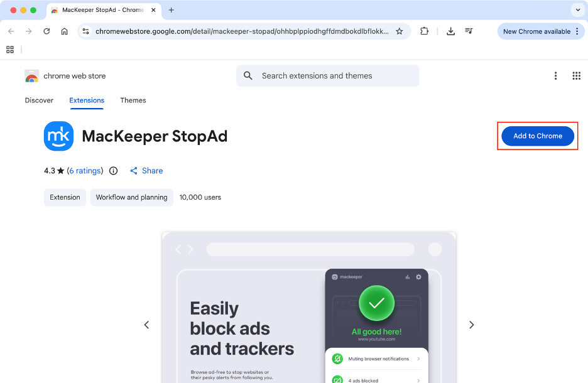Expand the tab search chevron
This screenshot has height=383, width=588.
point(577,10)
